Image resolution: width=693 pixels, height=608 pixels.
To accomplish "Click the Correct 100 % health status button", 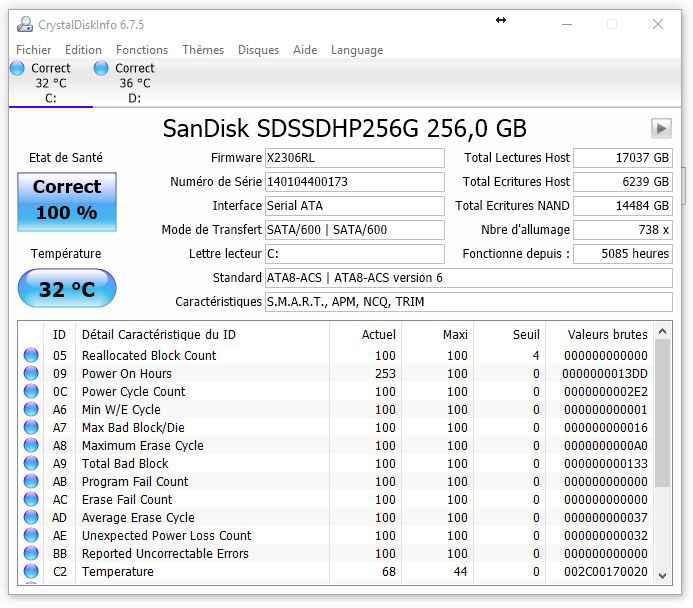I will pyautogui.click(x=67, y=202).
